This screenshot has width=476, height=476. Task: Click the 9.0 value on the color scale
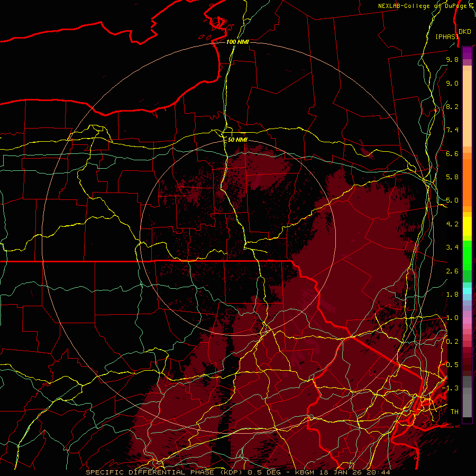452,83
